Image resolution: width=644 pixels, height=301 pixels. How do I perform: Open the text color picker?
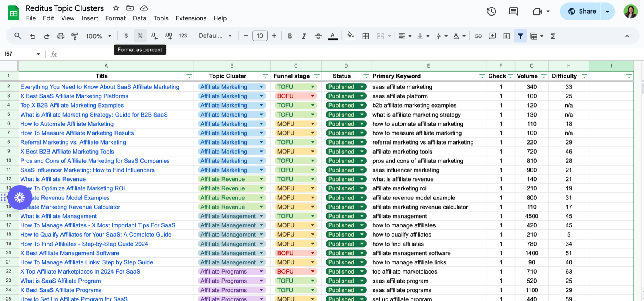(x=332, y=36)
